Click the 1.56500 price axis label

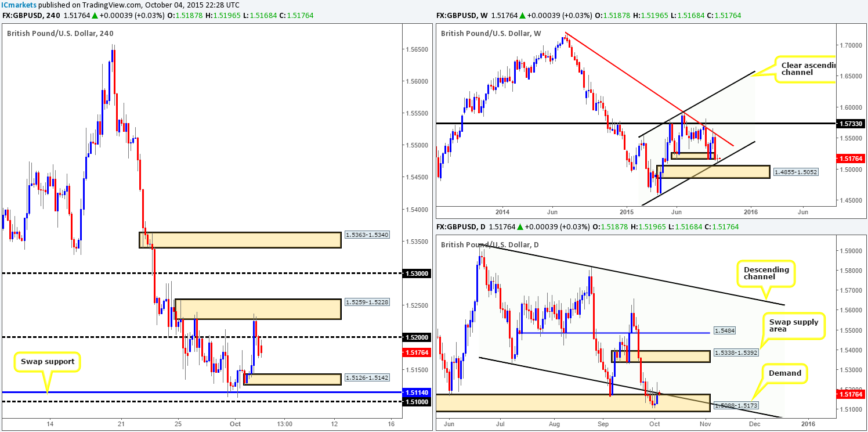coord(417,49)
